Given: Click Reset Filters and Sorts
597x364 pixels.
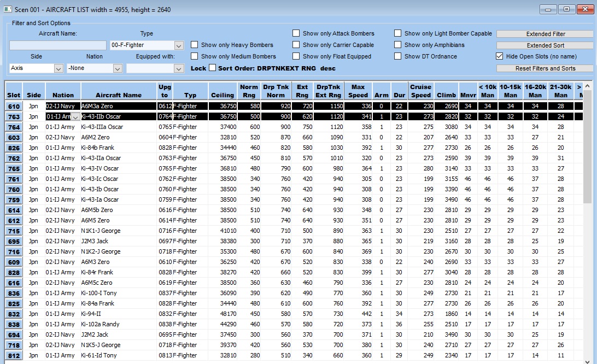Looking at the screenshot, I should click(x=545, y=68).
